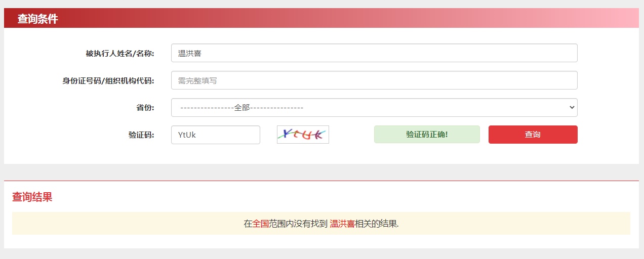Click the 相关的结果 text in the result banner
The width and height of the screenshot is (644, 259).
tap(376, 224)
